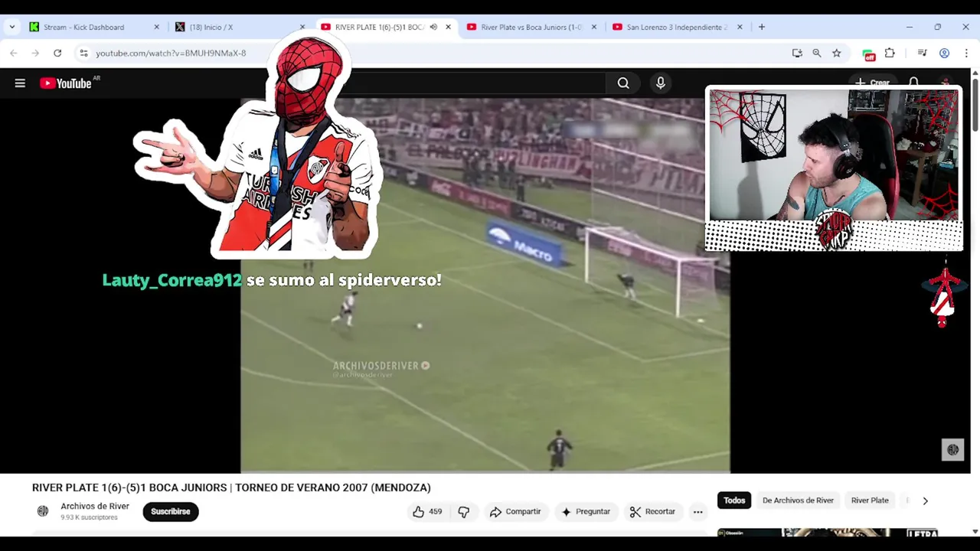Click the page vertical scrollbar thumb

pos(975,103)
